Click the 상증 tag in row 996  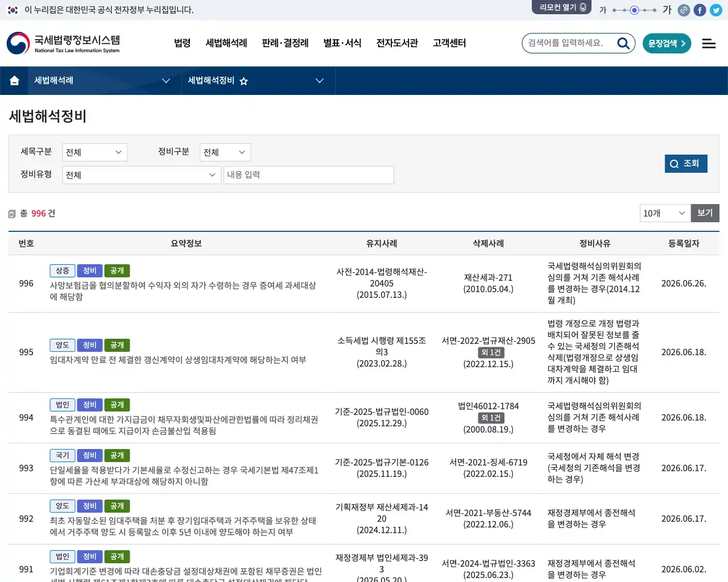pyautogui.click(x=63, y=271)
